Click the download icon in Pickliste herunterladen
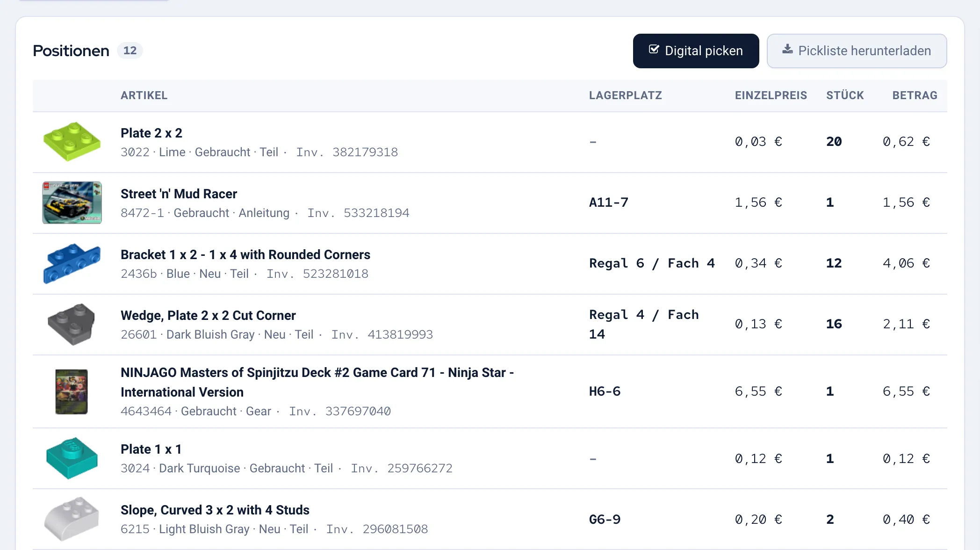 787,49
